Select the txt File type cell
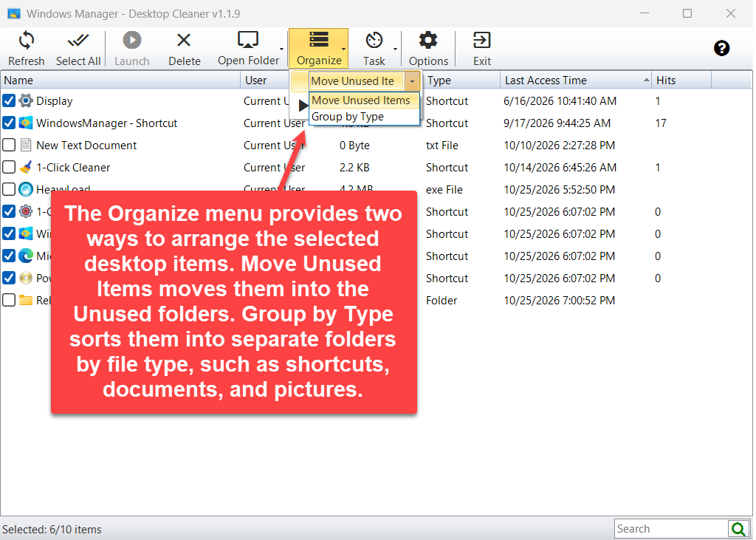756x540 pixels. [441, 146]
